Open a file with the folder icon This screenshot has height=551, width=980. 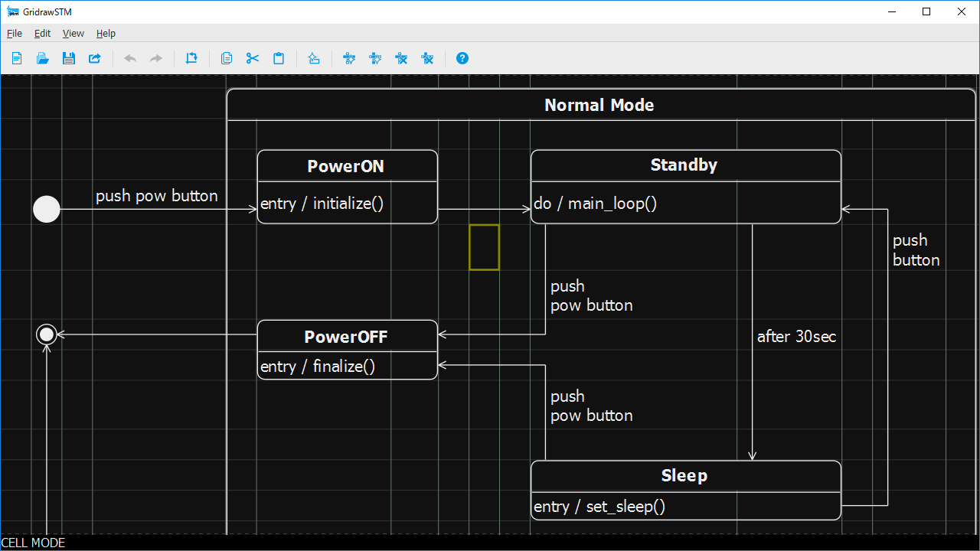(43, 58)
